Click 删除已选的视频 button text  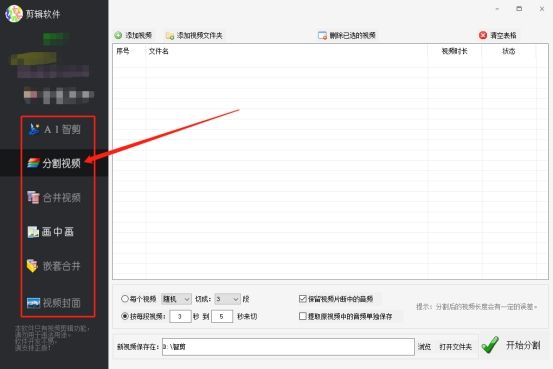[x=352, y=35]
